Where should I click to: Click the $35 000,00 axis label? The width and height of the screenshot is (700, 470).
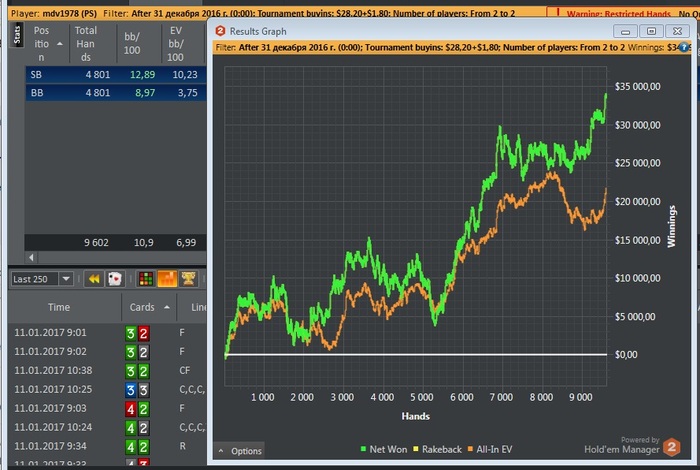pos(638,87)
